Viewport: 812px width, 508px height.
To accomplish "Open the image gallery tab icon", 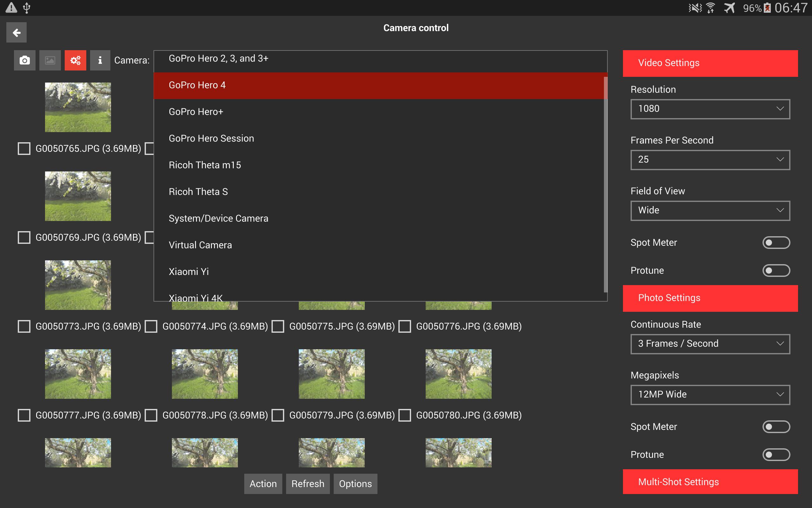I will tap(50, 60).
